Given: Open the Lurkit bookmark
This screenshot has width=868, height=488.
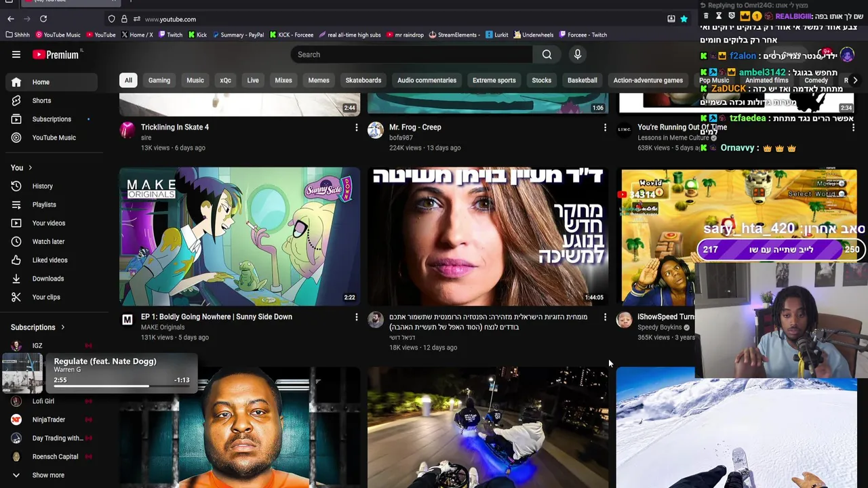Looking at the screenshot, I should [496, 35].
